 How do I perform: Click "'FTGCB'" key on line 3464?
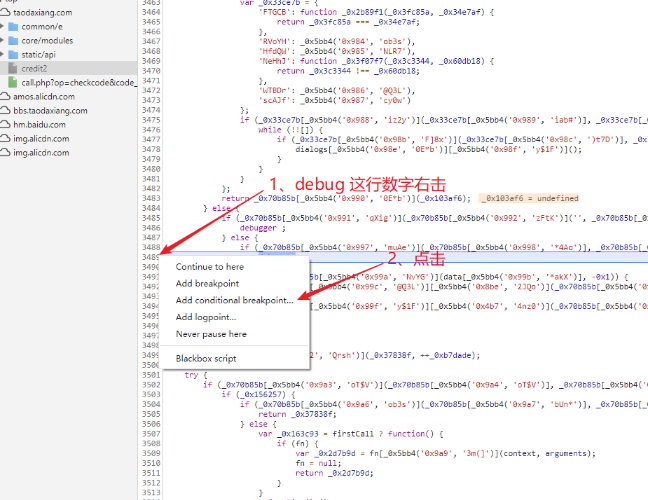tap(275, 12)
